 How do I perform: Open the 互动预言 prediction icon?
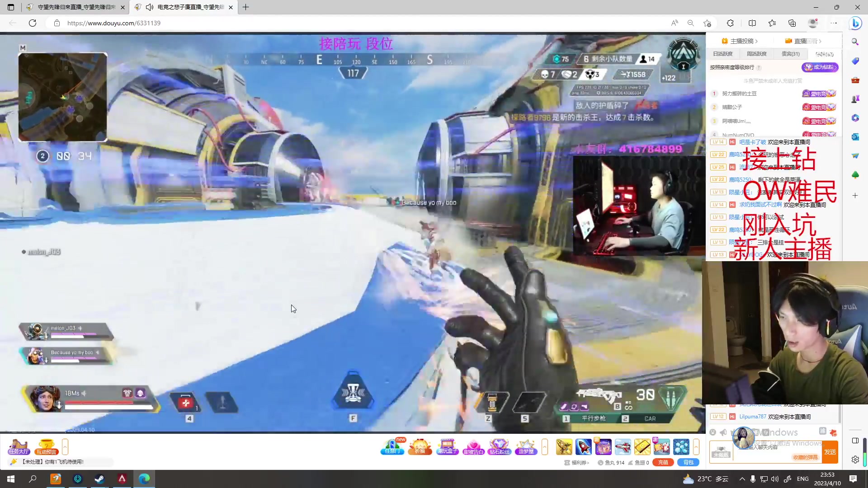point(46,446)
